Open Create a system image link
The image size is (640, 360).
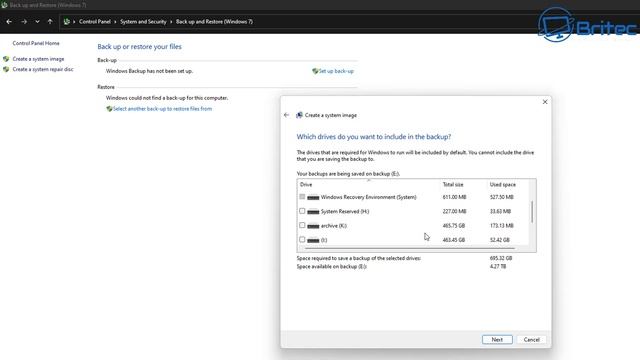[38, 59]
